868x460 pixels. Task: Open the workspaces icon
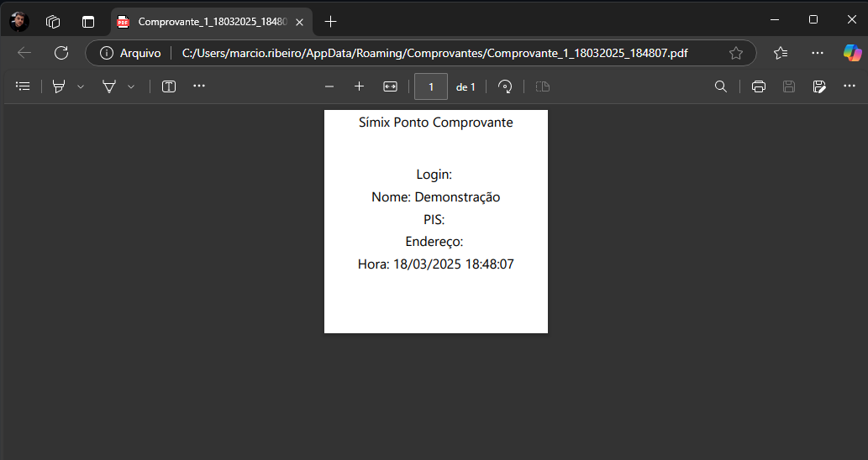click(53, 22)
